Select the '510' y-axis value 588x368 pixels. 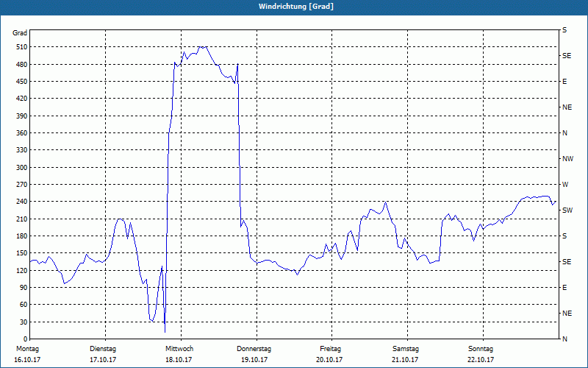(23, 47)
